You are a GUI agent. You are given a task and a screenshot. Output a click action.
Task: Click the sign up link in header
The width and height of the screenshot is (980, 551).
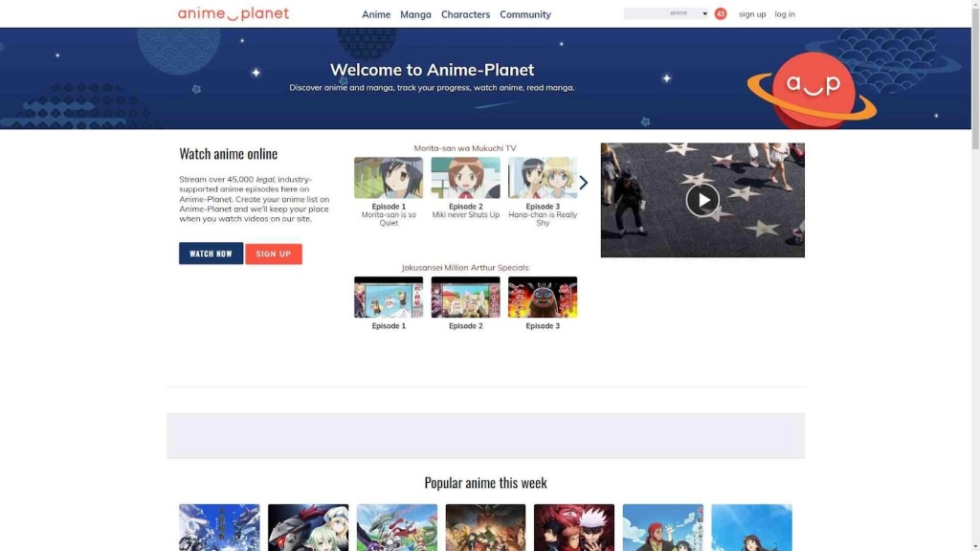pyautogui.click(x=752, y=14)
